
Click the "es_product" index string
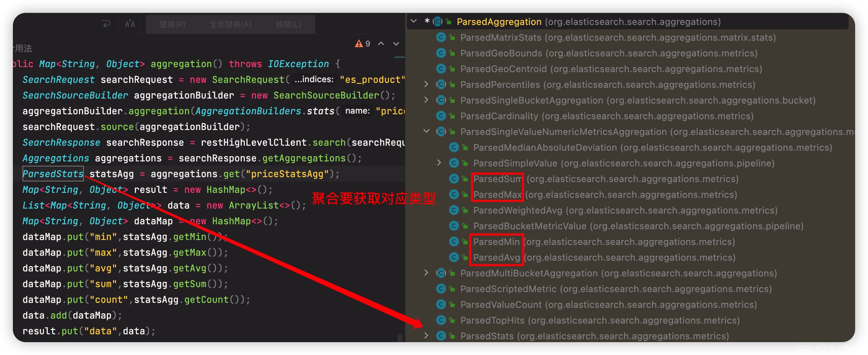pyautogui.click(x=372, y=80)
